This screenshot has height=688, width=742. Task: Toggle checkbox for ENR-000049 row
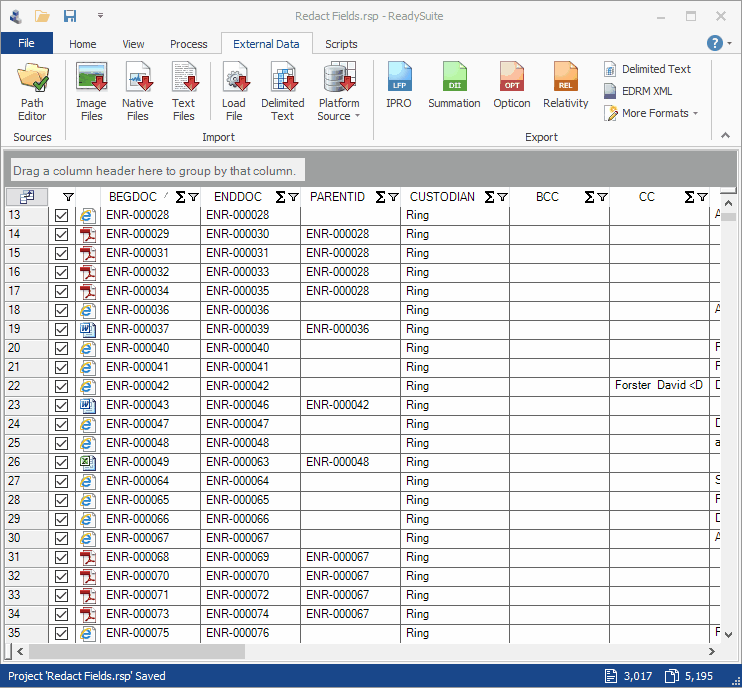pos(62,462)
